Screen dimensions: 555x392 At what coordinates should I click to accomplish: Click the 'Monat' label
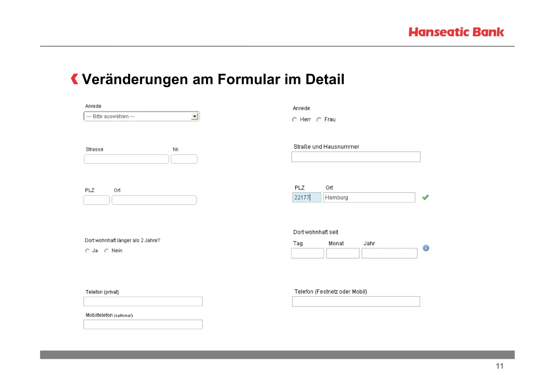point(336,243)
